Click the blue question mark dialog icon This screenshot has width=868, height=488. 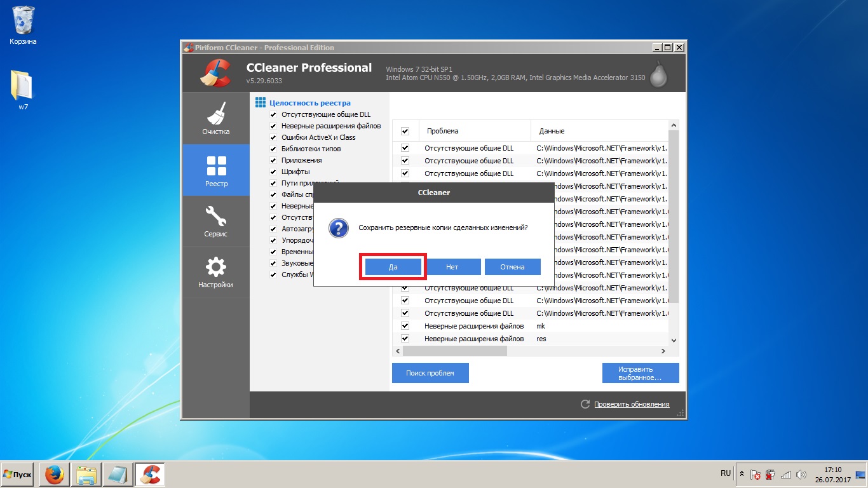[339, 227]
